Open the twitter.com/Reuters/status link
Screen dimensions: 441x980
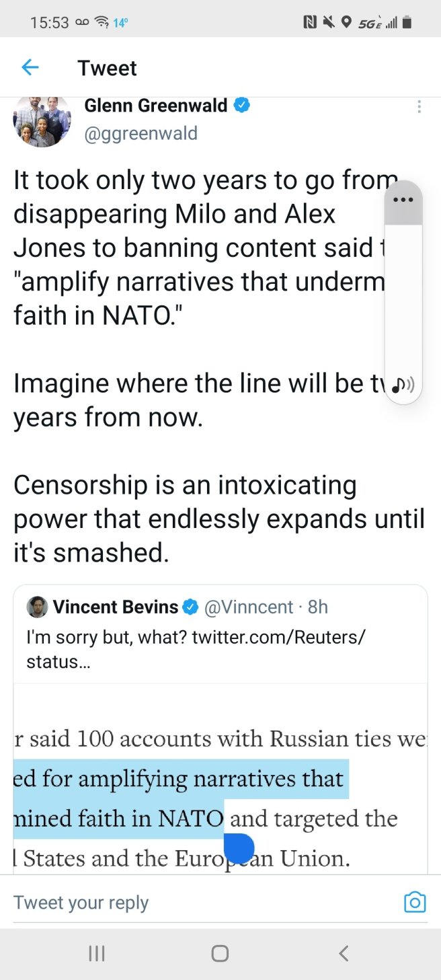coord(278,637)
